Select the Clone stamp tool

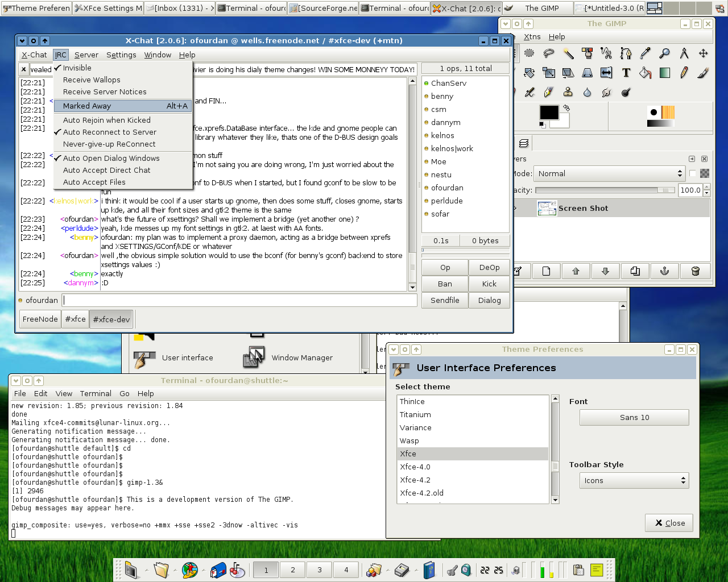[568, 92]
